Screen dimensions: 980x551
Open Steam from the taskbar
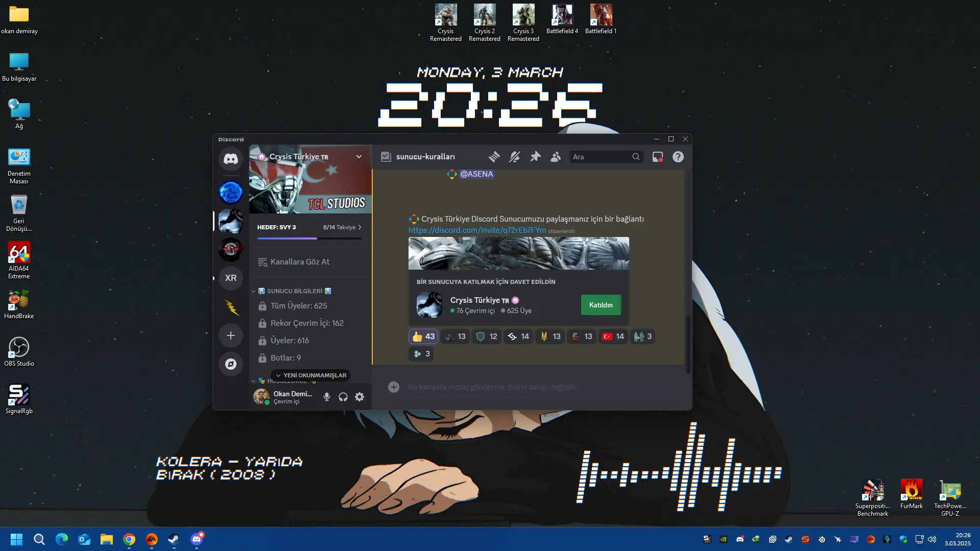coord(174,539)
